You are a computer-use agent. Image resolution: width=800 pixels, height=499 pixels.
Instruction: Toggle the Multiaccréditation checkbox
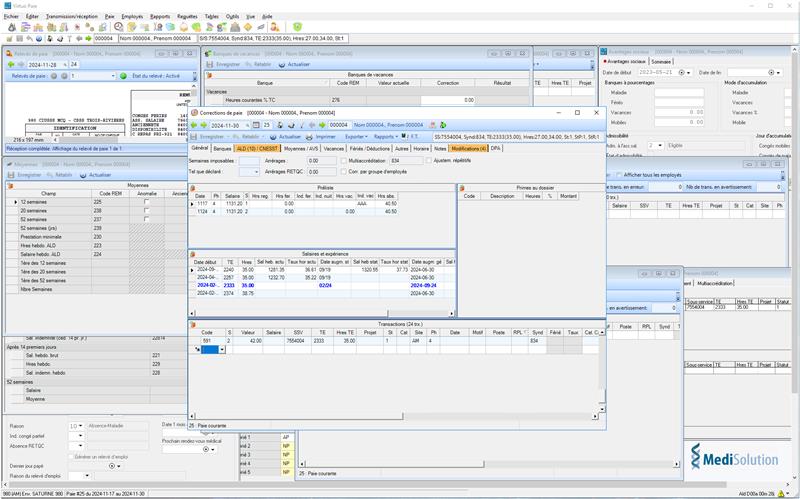(x=343, y=161)
